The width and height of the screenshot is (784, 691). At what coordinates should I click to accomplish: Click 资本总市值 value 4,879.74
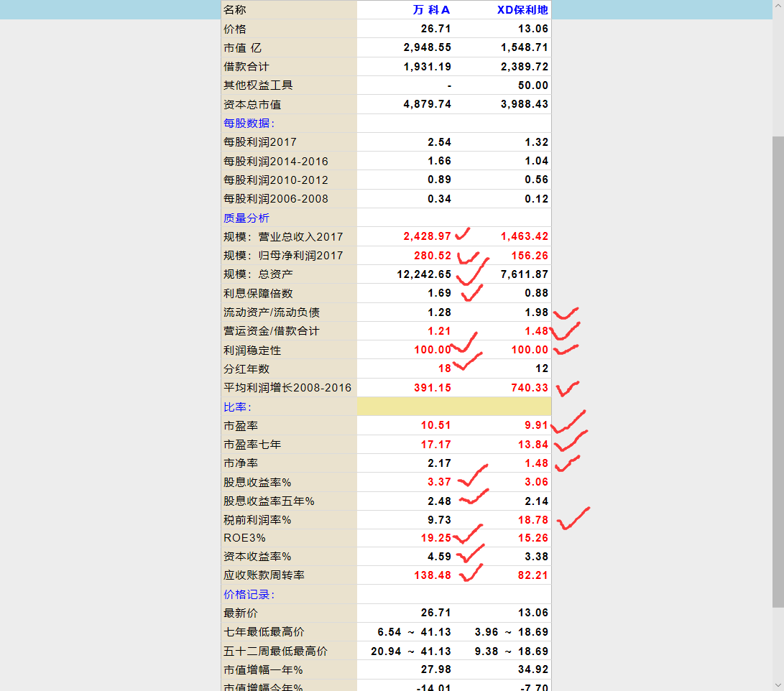pos(428,104)
